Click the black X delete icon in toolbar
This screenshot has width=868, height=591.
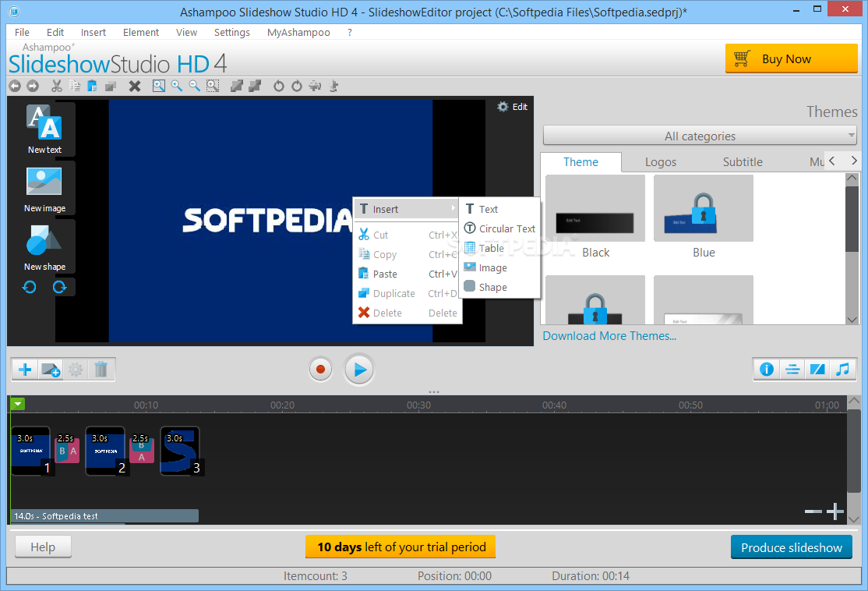tap(135, 86)
